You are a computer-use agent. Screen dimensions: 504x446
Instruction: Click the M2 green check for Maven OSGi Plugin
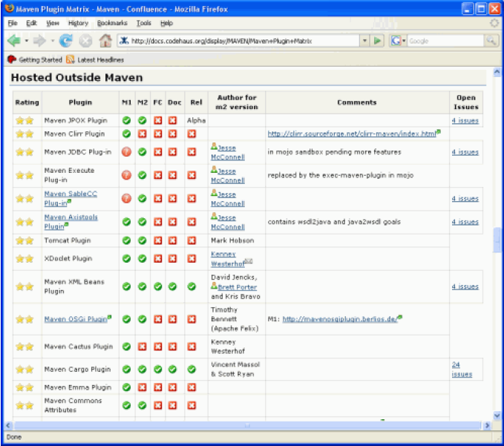(142, 319)
